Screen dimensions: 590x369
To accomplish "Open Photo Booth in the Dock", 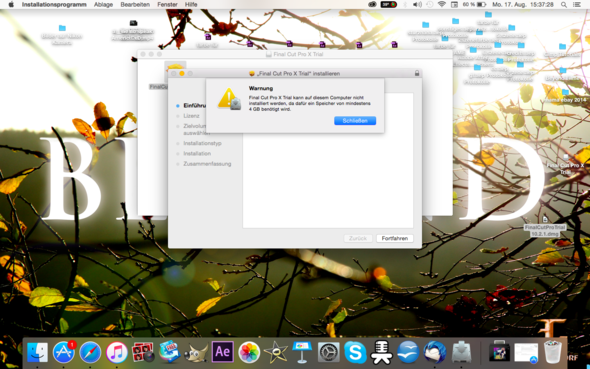I will (x=143, y=352).
